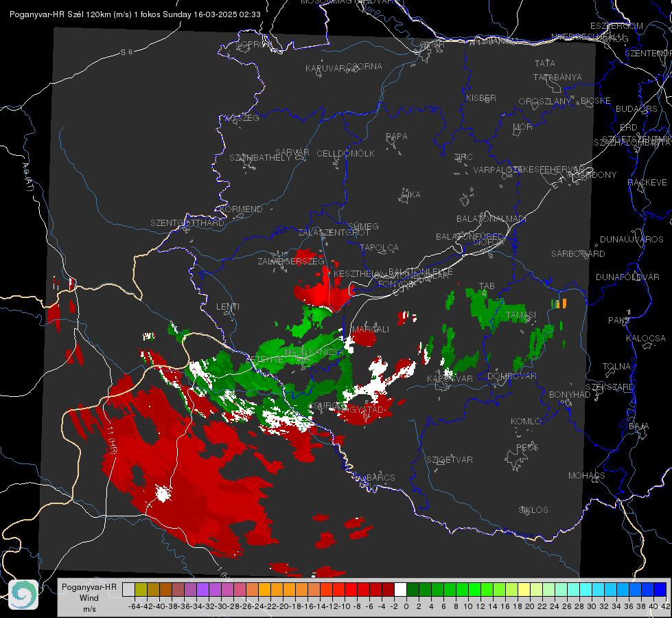Click the KISBER city label
Image resolution: width=672 pixels, height=618 pixels.
click(481, 98)
